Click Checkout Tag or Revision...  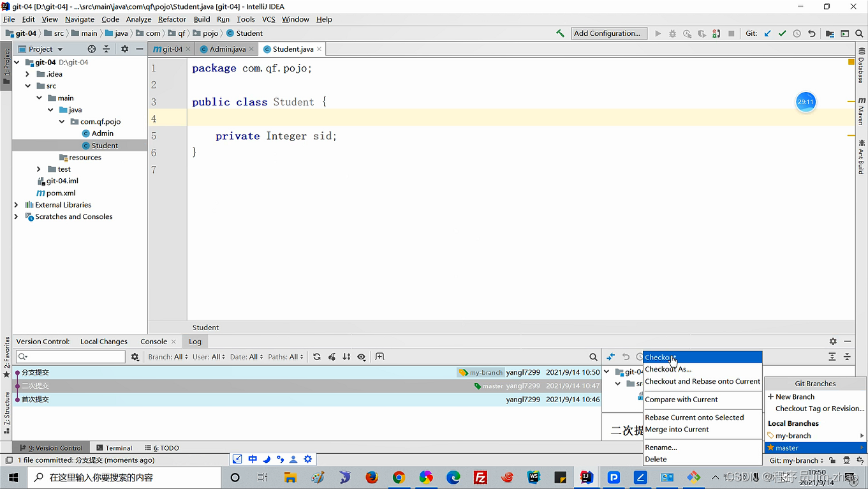point(816,409)
